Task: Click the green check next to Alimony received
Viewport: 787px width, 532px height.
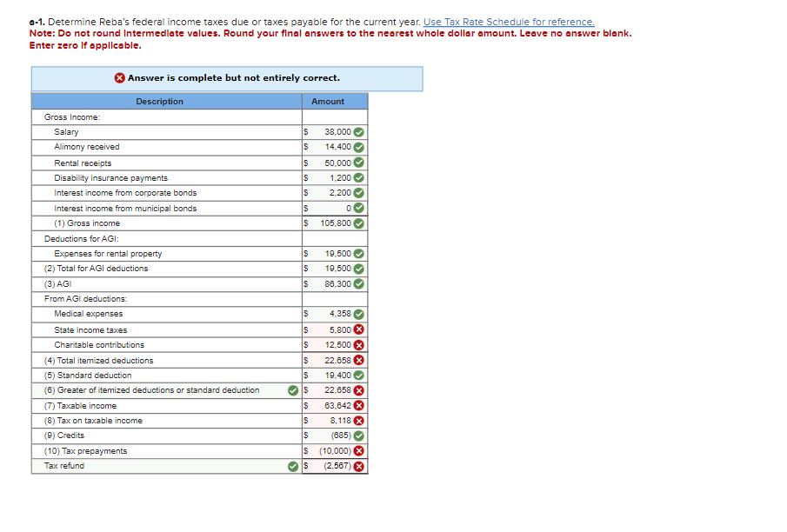Action: click(x=360, y=147)
